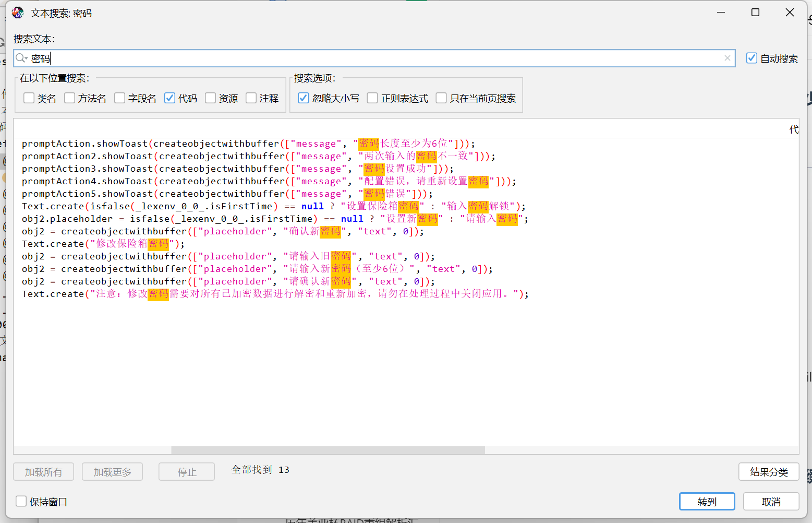Select result row "两次输入的密码不一致"
The height and width of the screenshot is (523, 812).
tap(406, 156)
